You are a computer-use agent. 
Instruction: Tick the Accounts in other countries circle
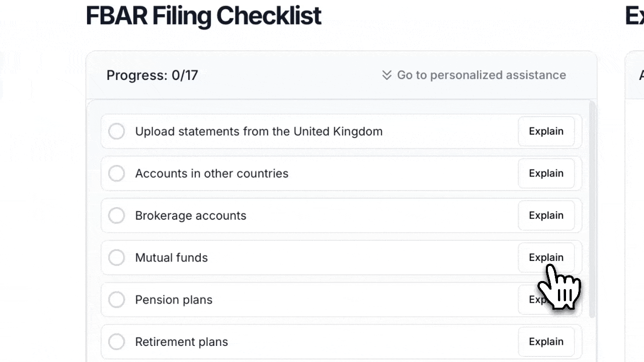pyautogui.click(x=117, y=173)
